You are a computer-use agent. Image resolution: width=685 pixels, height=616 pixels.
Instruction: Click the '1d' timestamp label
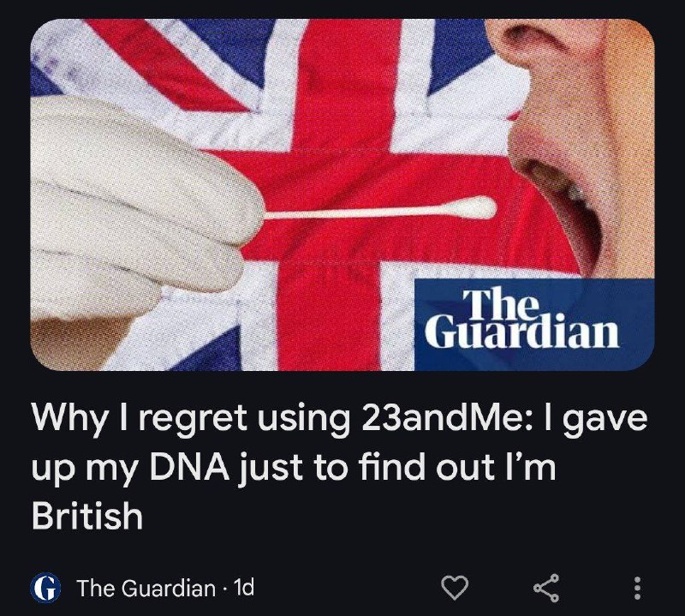coord(244,588)
